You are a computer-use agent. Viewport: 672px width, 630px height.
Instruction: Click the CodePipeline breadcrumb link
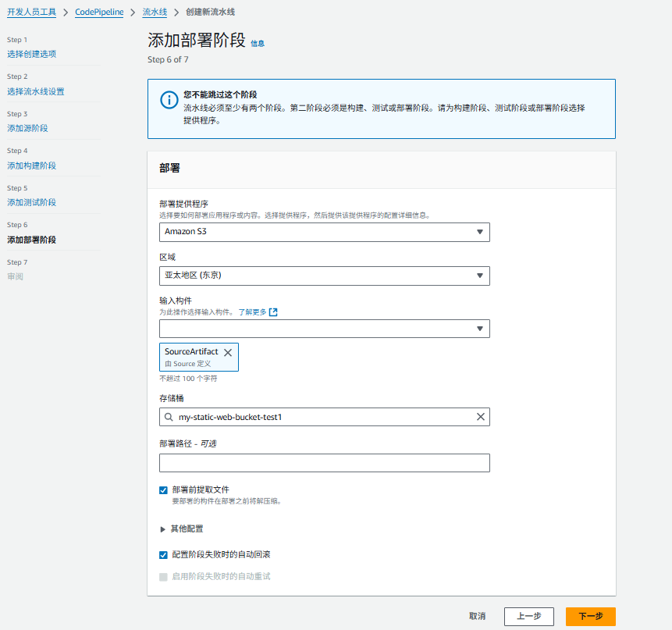click(x=99, y=12)
